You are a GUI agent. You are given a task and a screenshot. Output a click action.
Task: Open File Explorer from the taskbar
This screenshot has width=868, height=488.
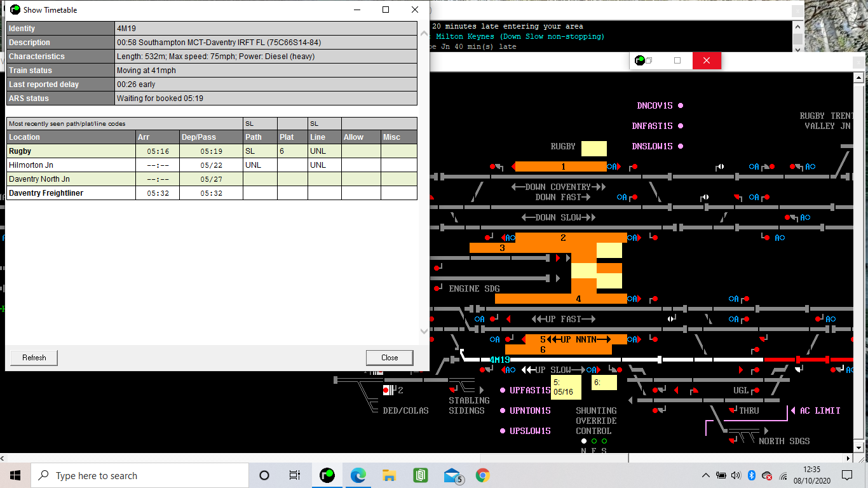click(390, 475)
